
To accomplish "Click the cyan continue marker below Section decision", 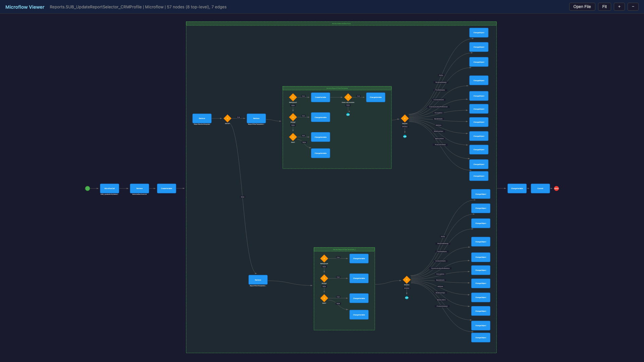I will 405,136.
